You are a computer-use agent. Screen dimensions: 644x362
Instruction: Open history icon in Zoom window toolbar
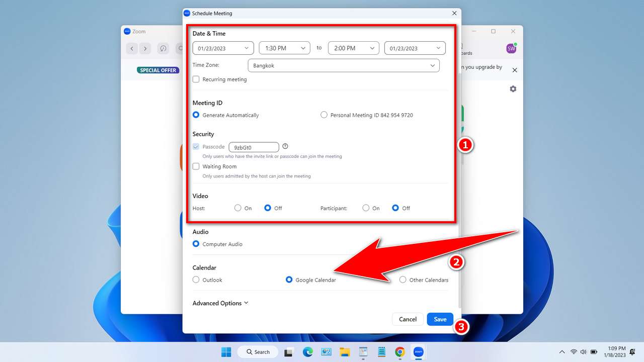coord(163,48)
